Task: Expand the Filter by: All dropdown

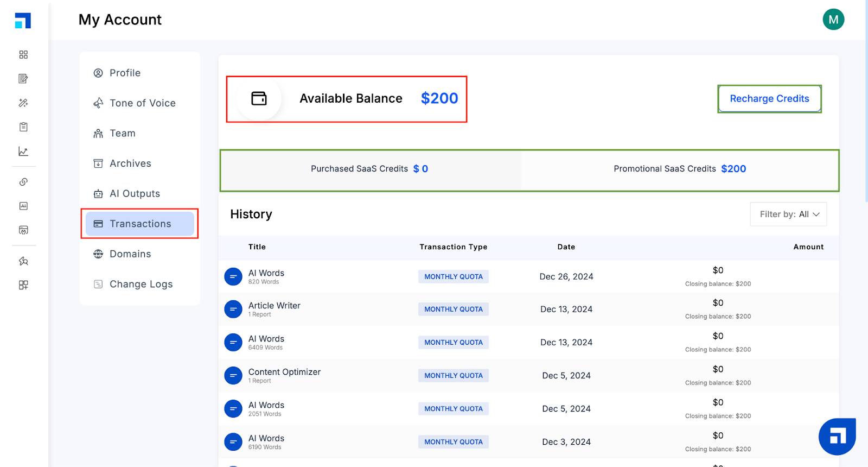Action: pyautogui.click(x=789, y=214)
